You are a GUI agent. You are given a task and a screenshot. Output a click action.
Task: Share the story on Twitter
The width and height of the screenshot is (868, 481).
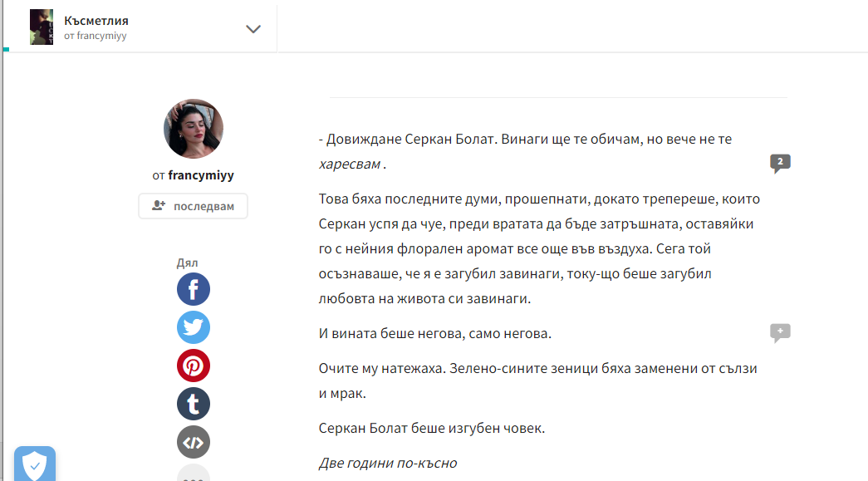[194, 328]
